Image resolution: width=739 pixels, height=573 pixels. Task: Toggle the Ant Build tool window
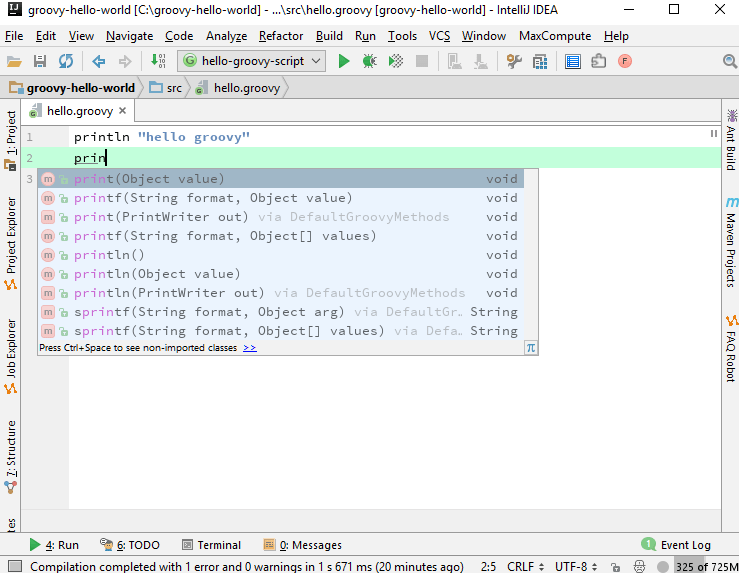point(731,140)
